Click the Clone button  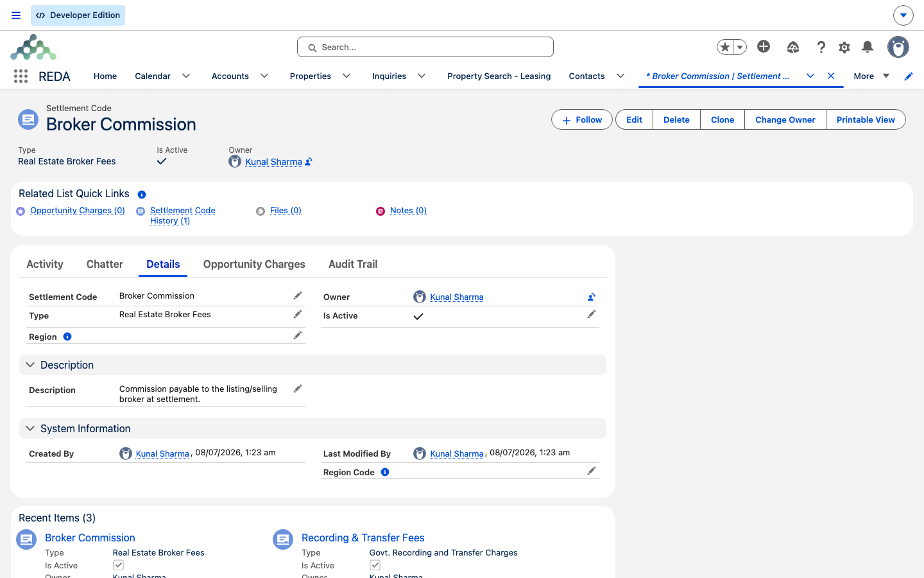point(723,119)
